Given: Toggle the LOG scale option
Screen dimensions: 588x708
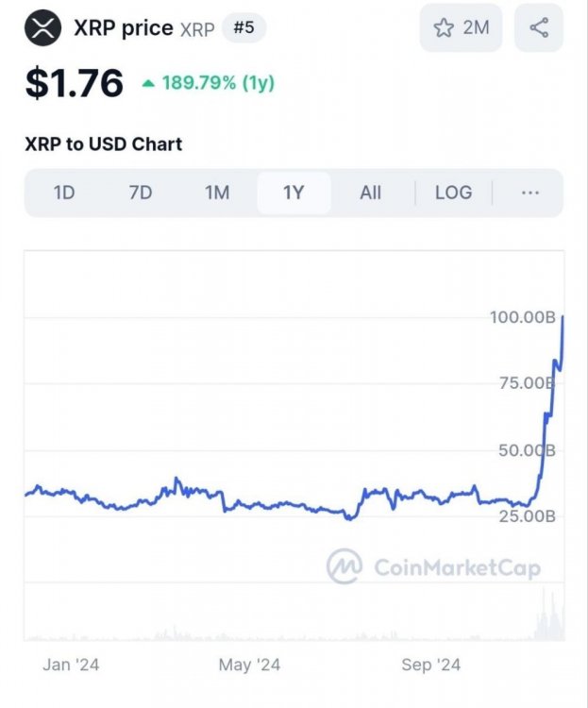Looking at the screenshot, I should (x=453, y=193).
